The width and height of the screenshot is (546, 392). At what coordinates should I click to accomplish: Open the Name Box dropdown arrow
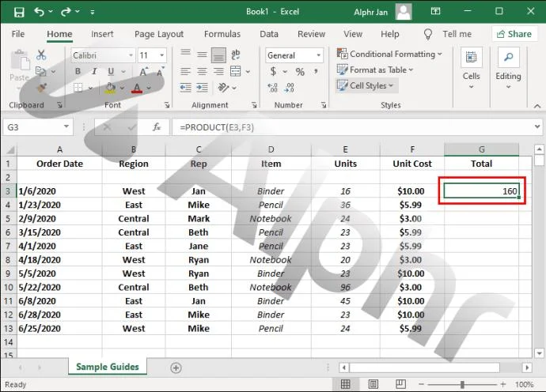click(66, 126)
